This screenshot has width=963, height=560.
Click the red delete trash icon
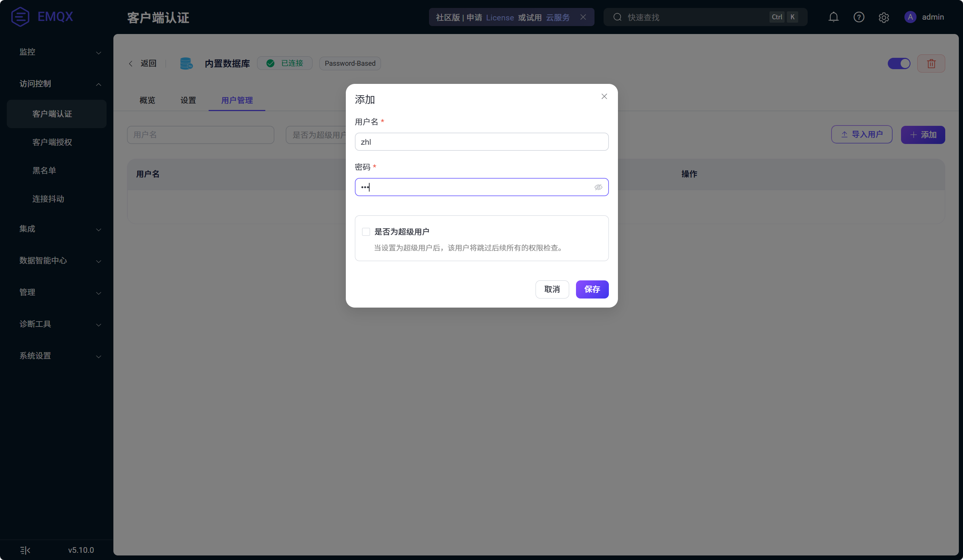[x=931, y=63]
